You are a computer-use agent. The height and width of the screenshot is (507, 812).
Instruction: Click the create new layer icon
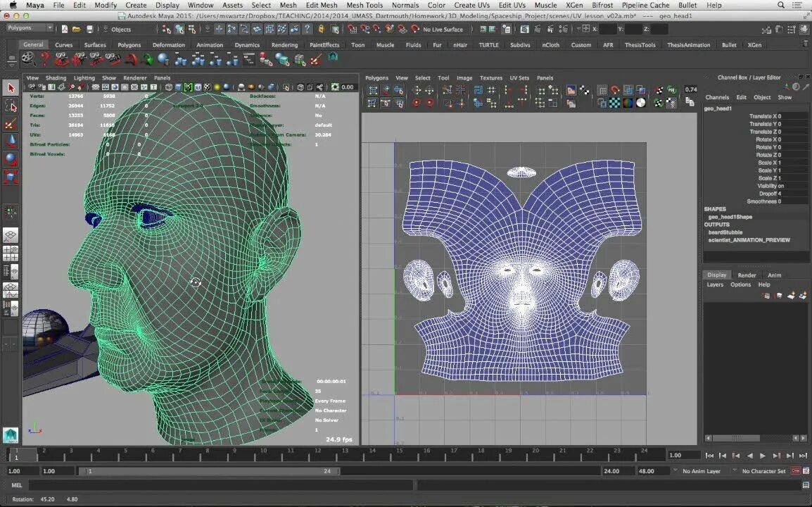click(791, 296)
